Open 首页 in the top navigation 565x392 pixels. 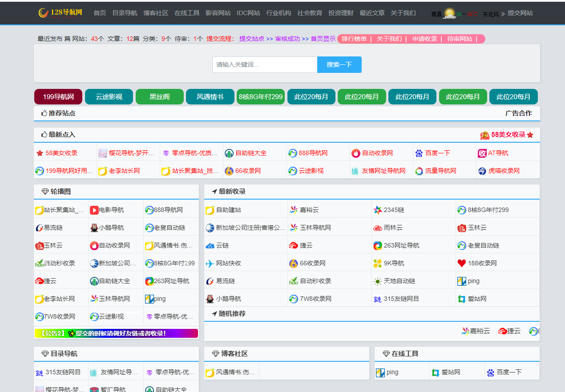(100, 13)
